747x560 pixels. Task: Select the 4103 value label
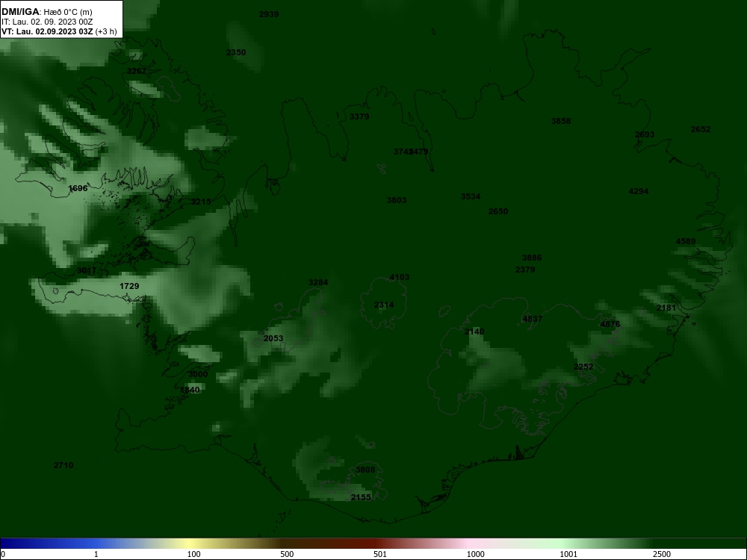399,278
